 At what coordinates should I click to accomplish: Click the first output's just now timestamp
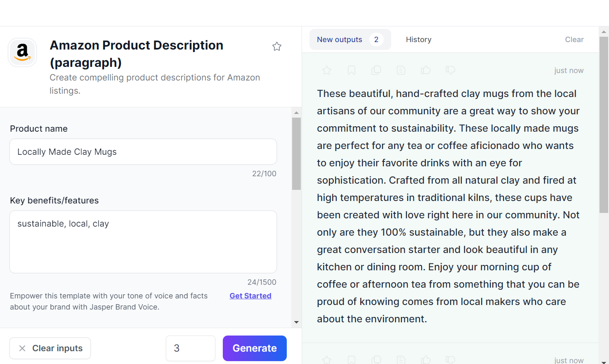pos(569,71)
